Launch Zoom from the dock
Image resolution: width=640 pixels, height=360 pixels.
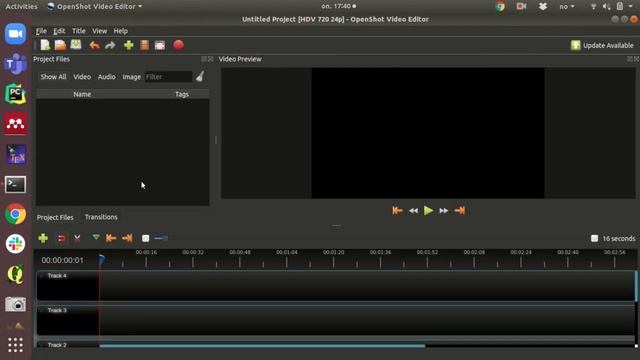(x=16, y=34)
